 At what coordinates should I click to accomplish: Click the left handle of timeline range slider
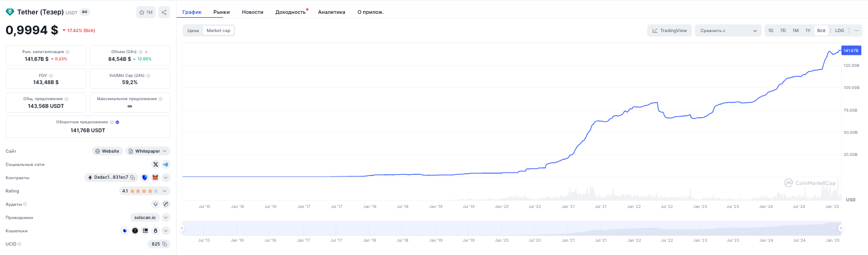coord(182,228)
